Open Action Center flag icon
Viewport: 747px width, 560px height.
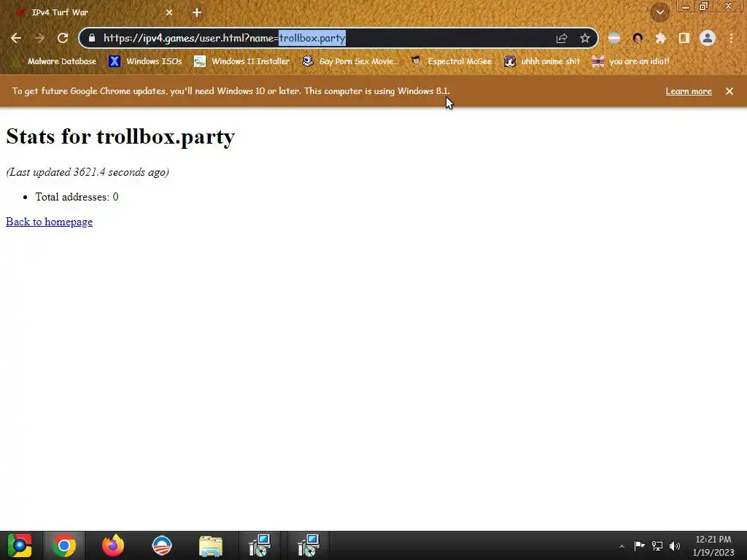[639, 545]
